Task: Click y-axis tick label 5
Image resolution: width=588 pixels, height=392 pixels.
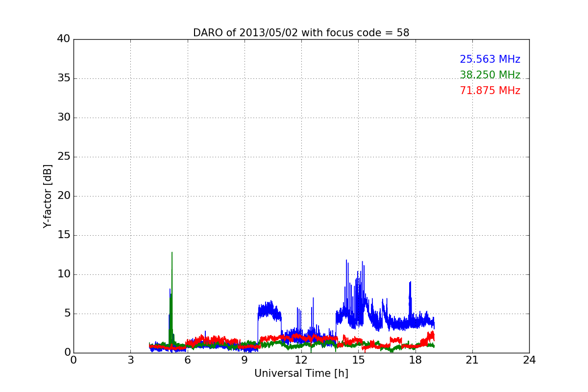Action: (x=67, y=314)
